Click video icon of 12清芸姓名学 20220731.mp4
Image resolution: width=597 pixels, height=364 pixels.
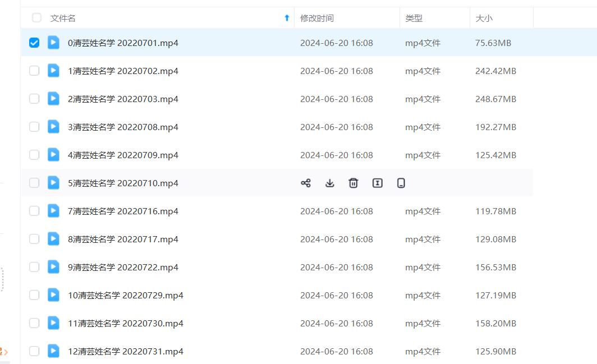coord(53,351)
